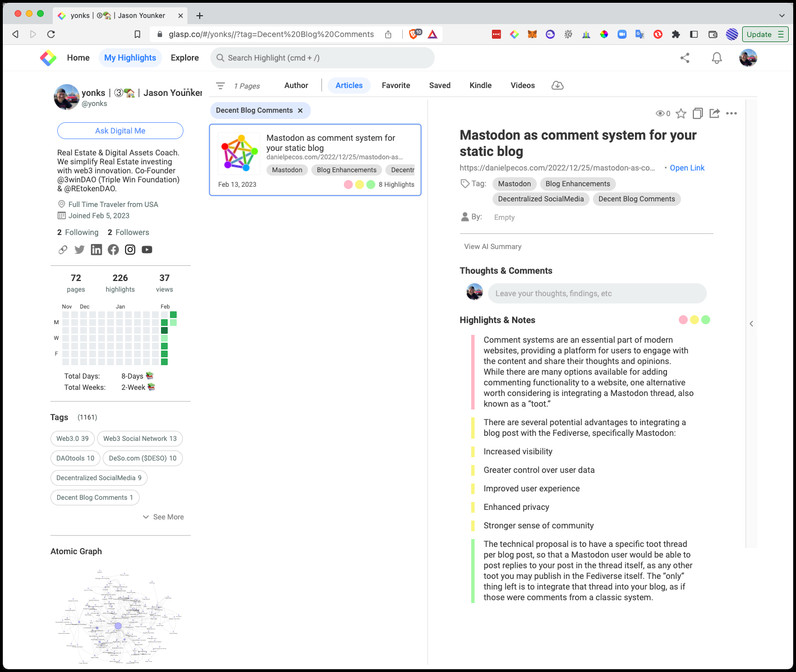This screenshot has height=672, width=796.
Task: Expand tags list with See More
Action: 163,517
